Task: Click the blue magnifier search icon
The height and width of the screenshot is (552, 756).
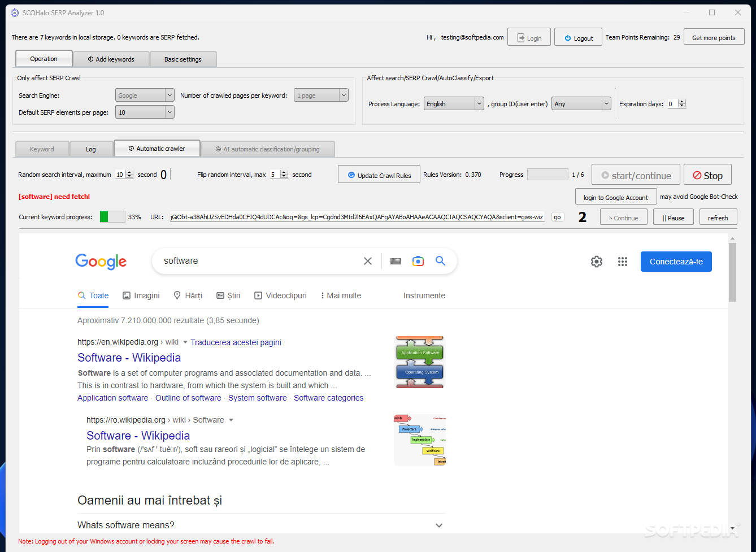Action: pos(441,261)
